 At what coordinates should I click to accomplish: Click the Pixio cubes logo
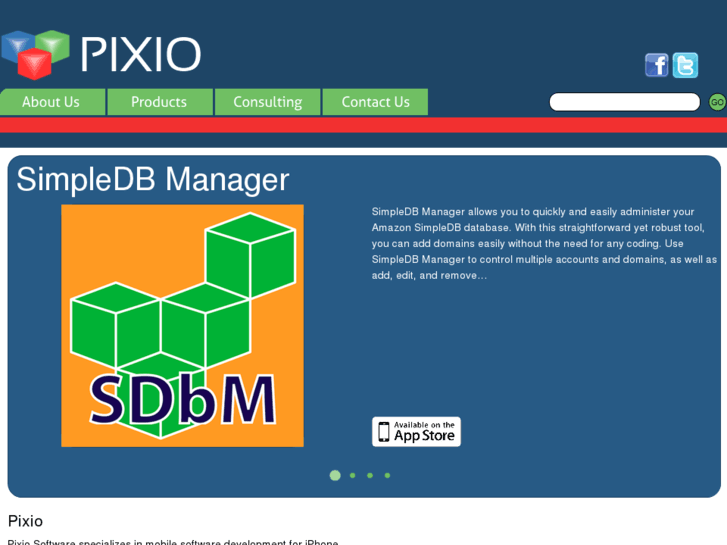[x=36, y=54]
